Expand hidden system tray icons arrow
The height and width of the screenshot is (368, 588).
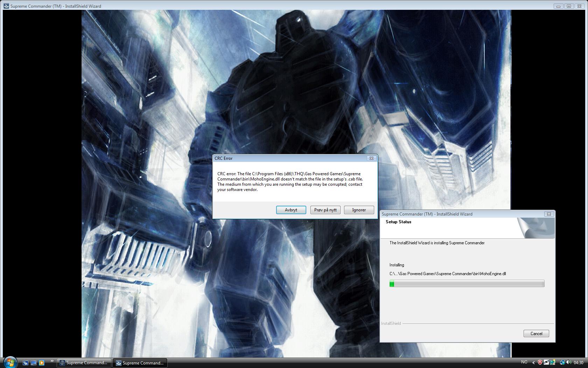coord(533,363)
